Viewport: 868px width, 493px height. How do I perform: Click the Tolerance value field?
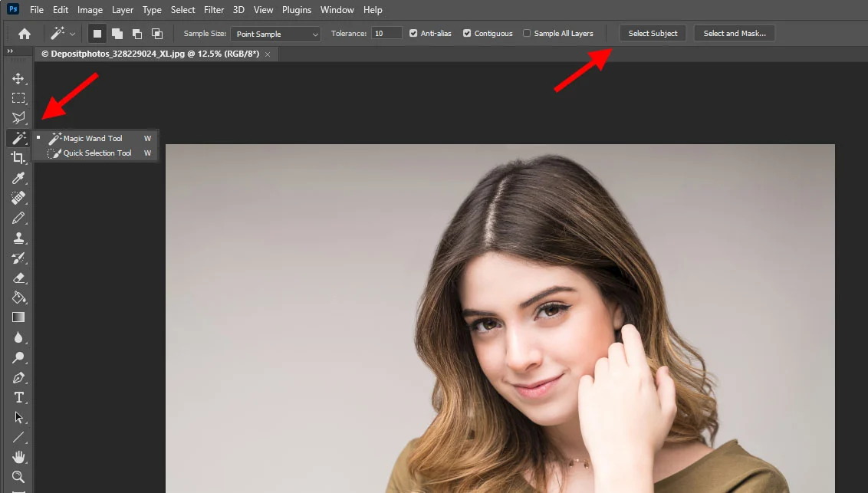(386, 33)
